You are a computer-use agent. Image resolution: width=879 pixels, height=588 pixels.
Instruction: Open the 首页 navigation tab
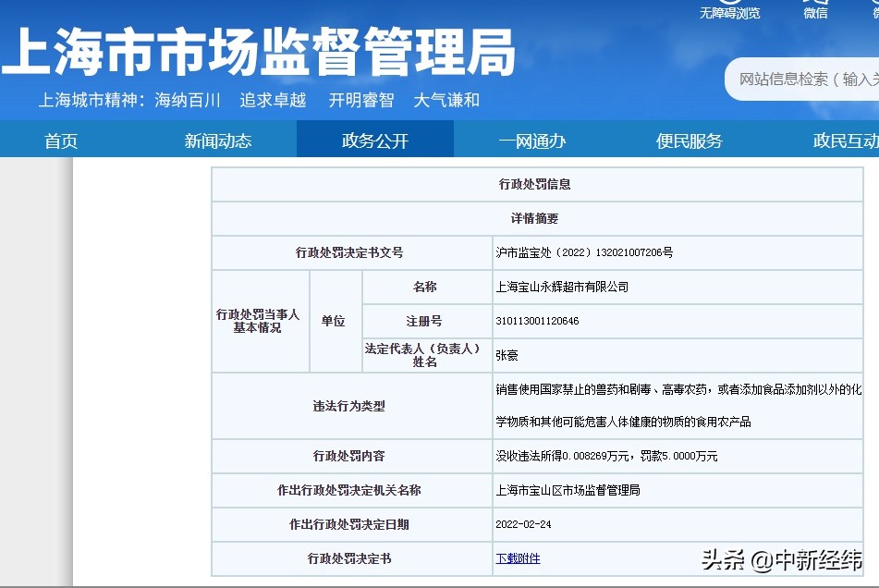pos(61,141)
